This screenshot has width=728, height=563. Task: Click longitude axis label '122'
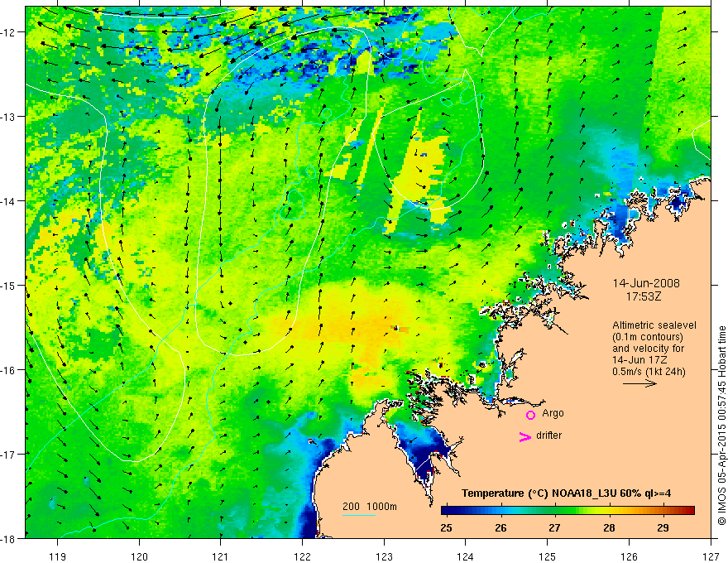[302, 556]
